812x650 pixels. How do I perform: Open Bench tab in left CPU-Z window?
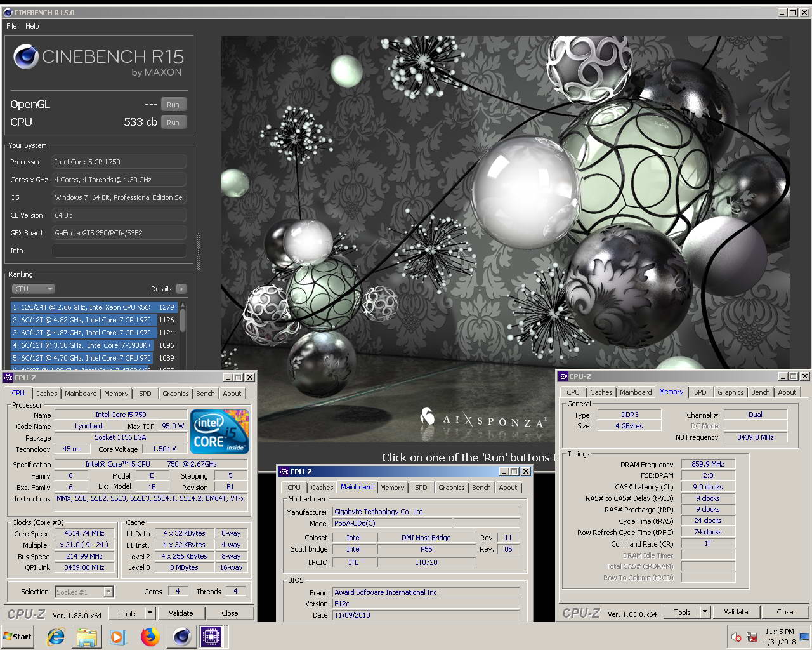coord(206,394)
